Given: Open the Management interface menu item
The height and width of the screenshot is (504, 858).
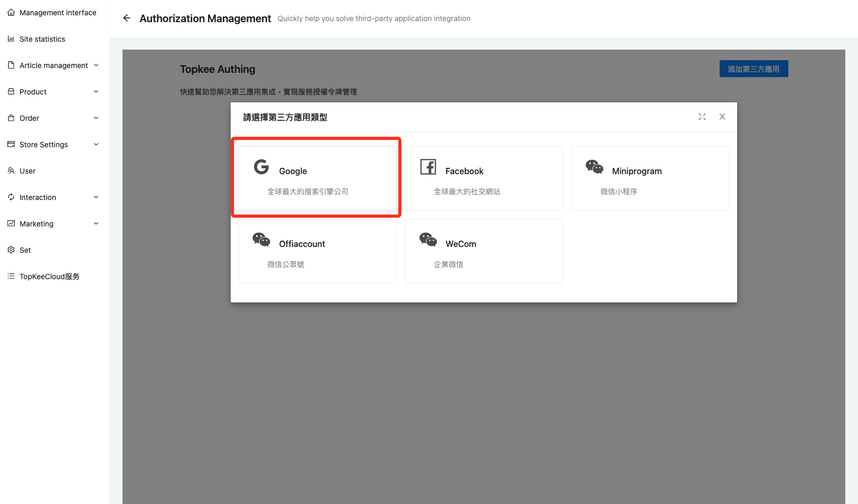Looking at the screenshot, I should [x=58, y=13].
